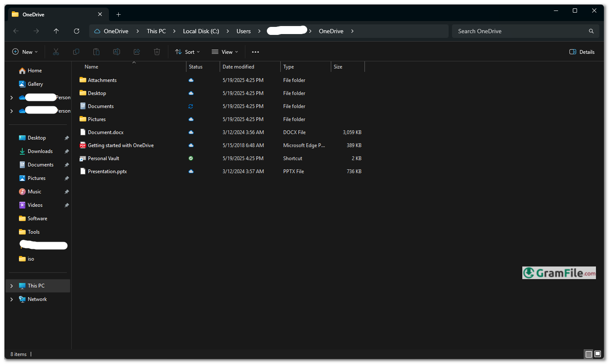Click the Cut scissors icon

[56, 52]
